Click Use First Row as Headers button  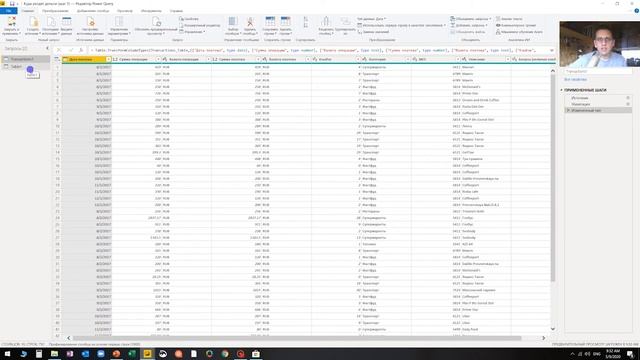[401, 25]
